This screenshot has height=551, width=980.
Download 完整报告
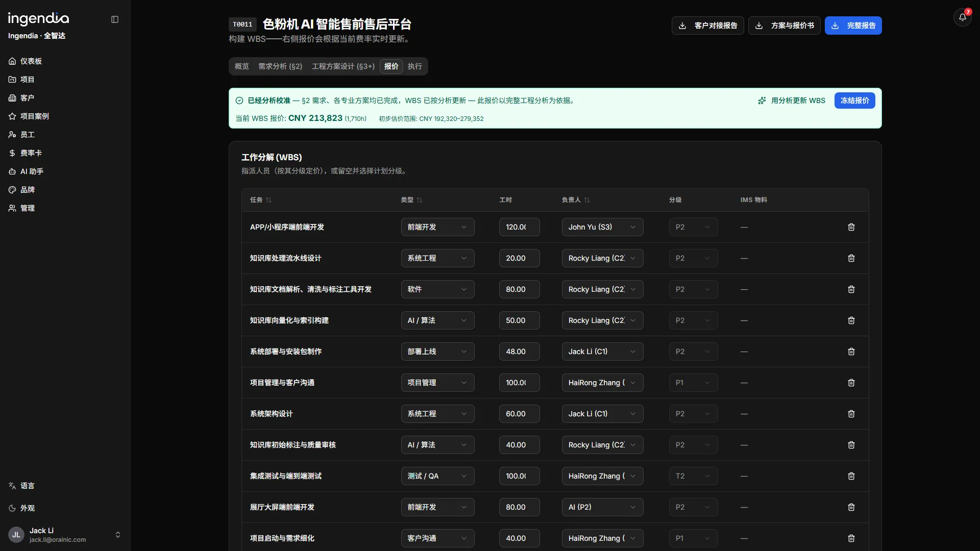[x=853, y=26]
